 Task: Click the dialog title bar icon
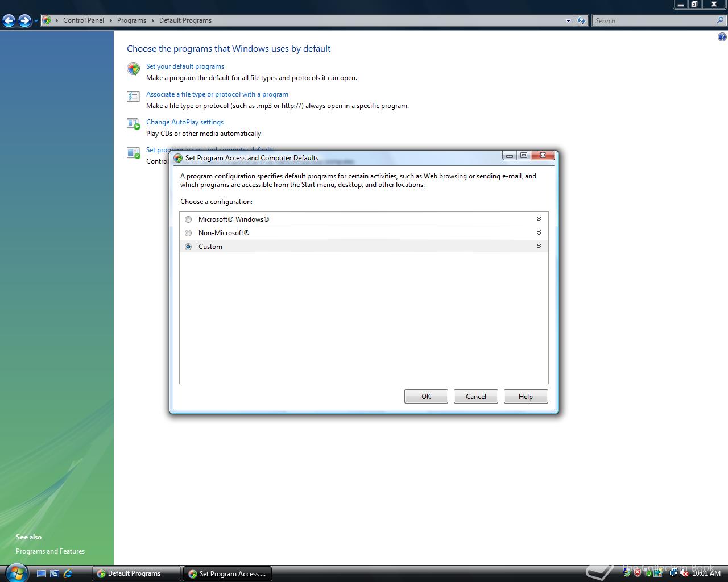click(x=178, y=158)
